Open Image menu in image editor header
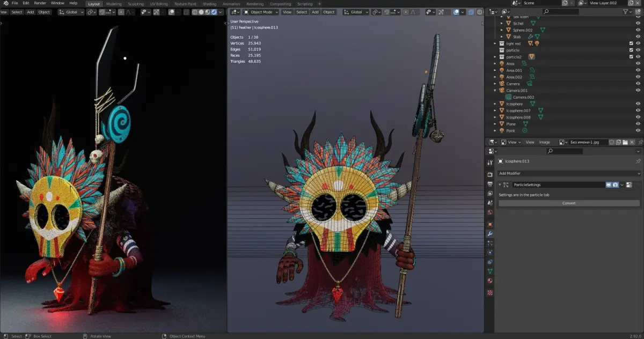Image resolution: width=644 pixels, height=339 pixels. click(x=545, y=142)
